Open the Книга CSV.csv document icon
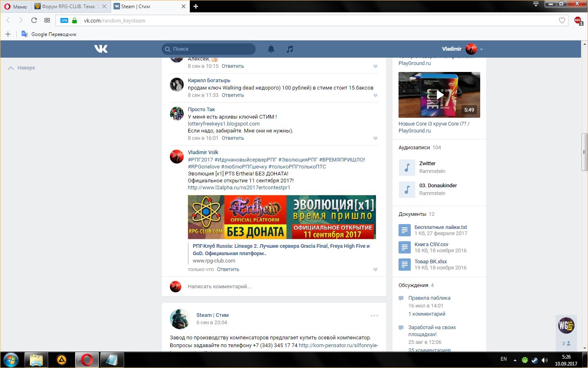Screen dimensions: 588x368 click(404, 247)
